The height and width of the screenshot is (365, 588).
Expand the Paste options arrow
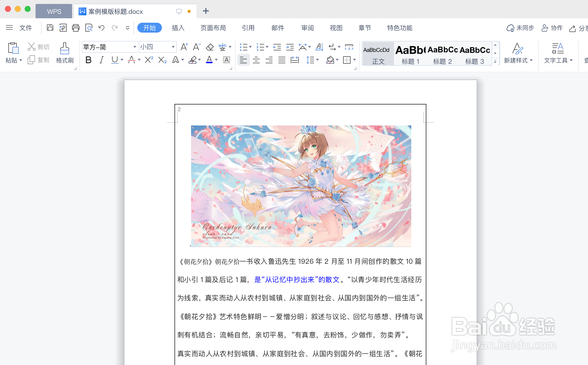(x=21, y=60)
